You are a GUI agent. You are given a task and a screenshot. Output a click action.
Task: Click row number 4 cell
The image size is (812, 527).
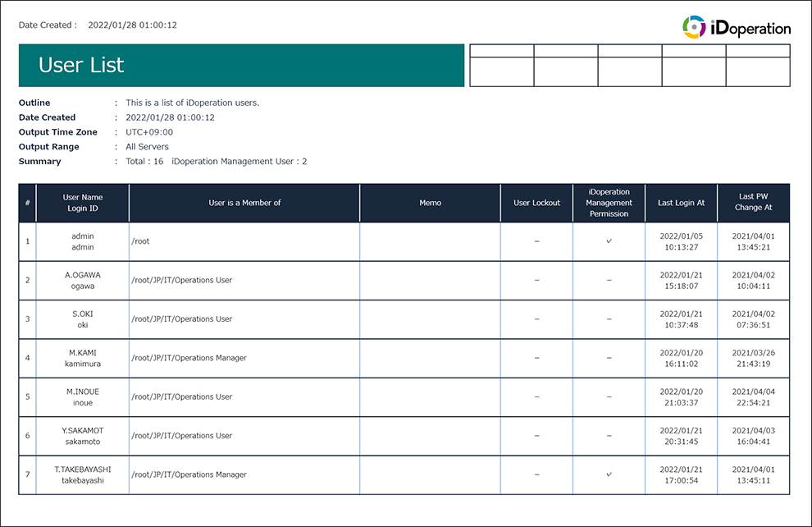pyautogui.click(x=27, y=358)
